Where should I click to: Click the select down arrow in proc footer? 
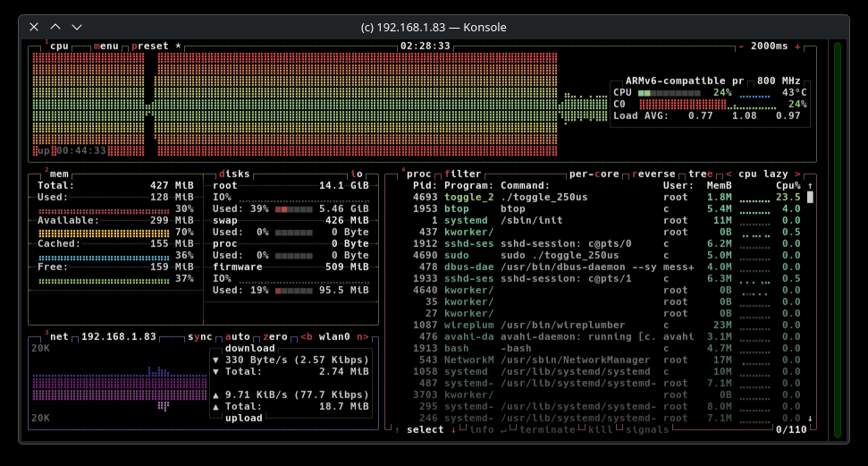[x=453, y=429]
